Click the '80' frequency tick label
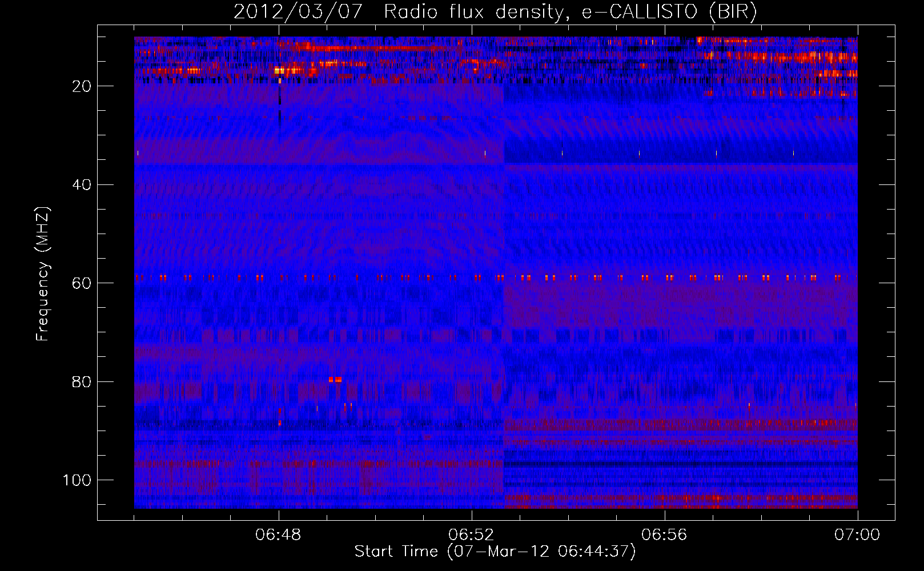Screen dimensions: 924x571 click(x=82, y=382)
